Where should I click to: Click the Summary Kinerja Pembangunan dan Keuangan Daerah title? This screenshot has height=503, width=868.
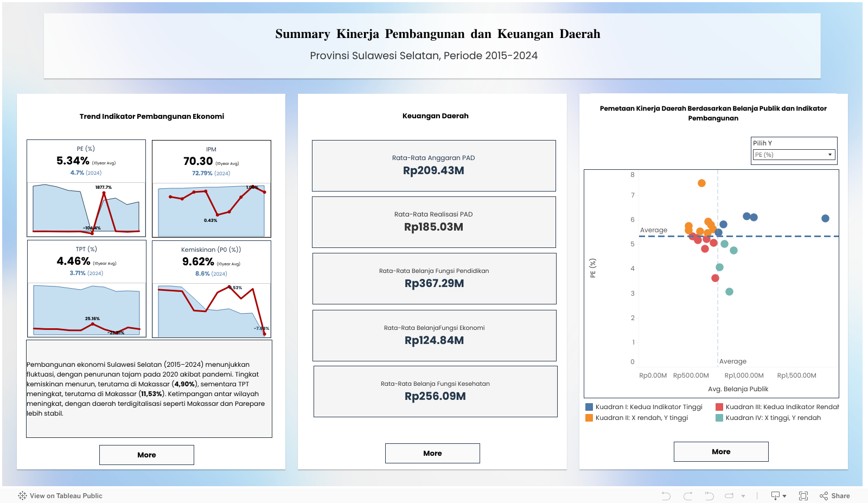click(437, 34)
